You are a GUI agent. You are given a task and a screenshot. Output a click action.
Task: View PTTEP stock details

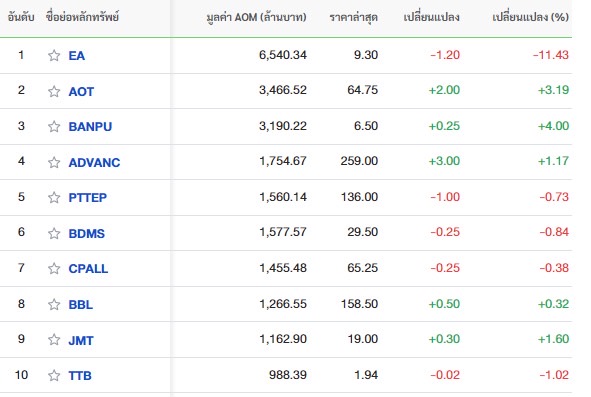(x=87, y=198)
